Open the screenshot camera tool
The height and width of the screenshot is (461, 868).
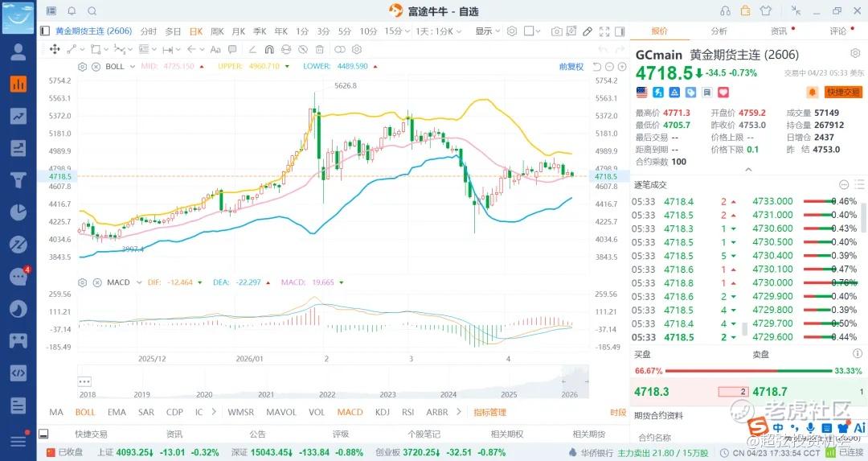click(x=556, y=31)
